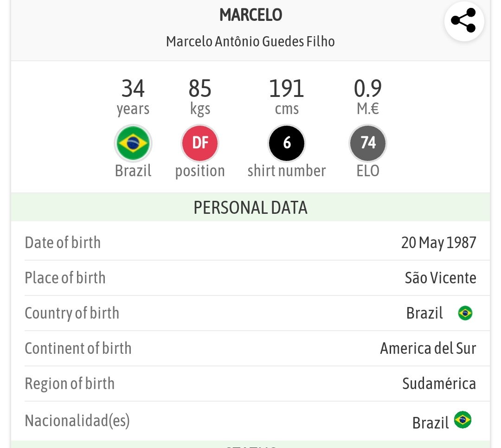Click the large Brazil flag badge
The height and width of the screenshot is (448, 501).
[x=133, y=143]
